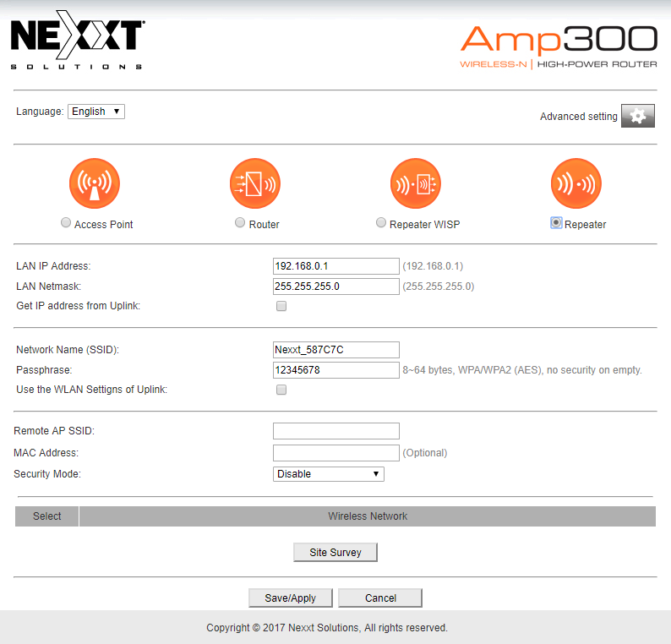Choose the Repeater WISP radio option
Screen dimensions: 671x644
(381, 223)
